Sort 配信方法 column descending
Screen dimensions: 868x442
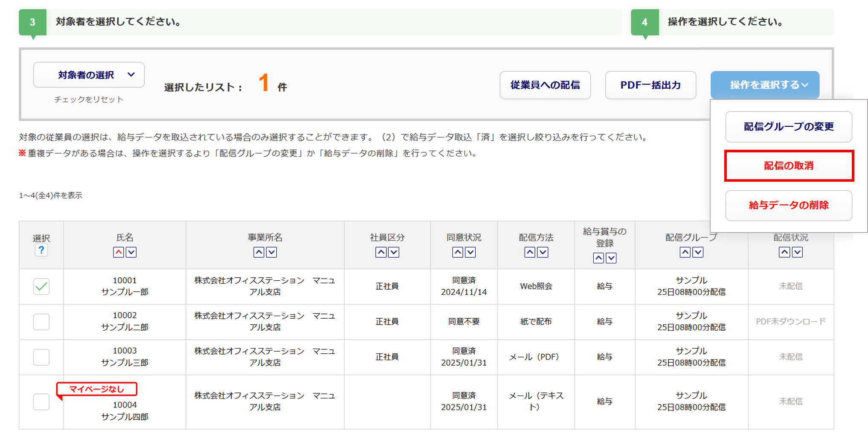[543, 252]
